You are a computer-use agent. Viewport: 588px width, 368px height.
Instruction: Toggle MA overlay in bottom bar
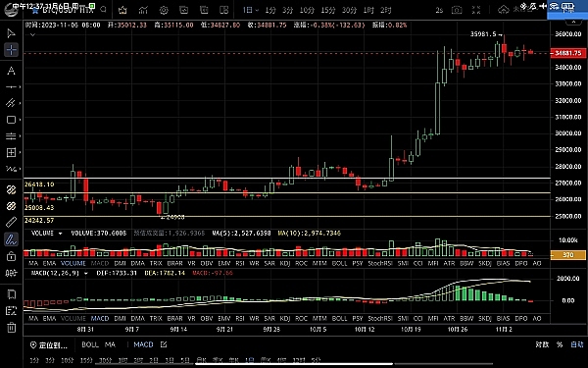click(110, 344)
